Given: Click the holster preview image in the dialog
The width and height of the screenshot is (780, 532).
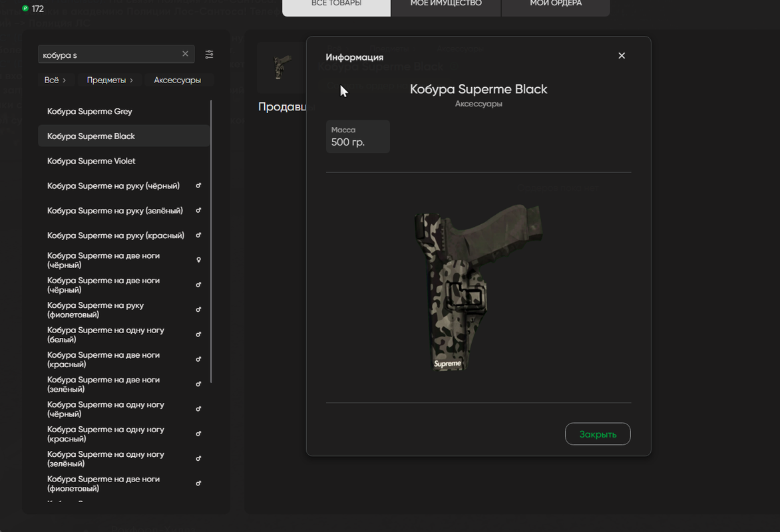Looking at the screenshot, I should tap(478, 287).
